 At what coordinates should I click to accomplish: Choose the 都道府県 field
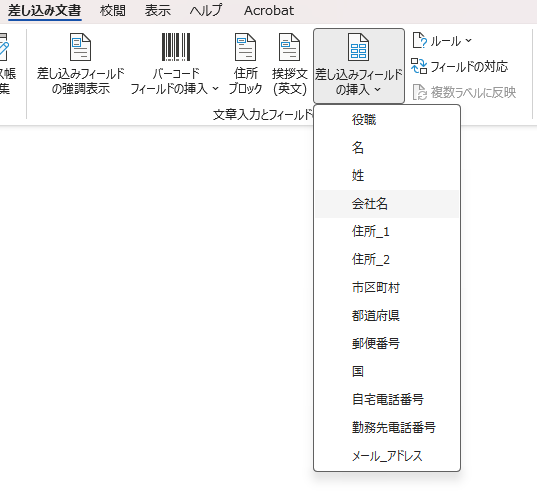pyautogui.click(x=387, y=316)
